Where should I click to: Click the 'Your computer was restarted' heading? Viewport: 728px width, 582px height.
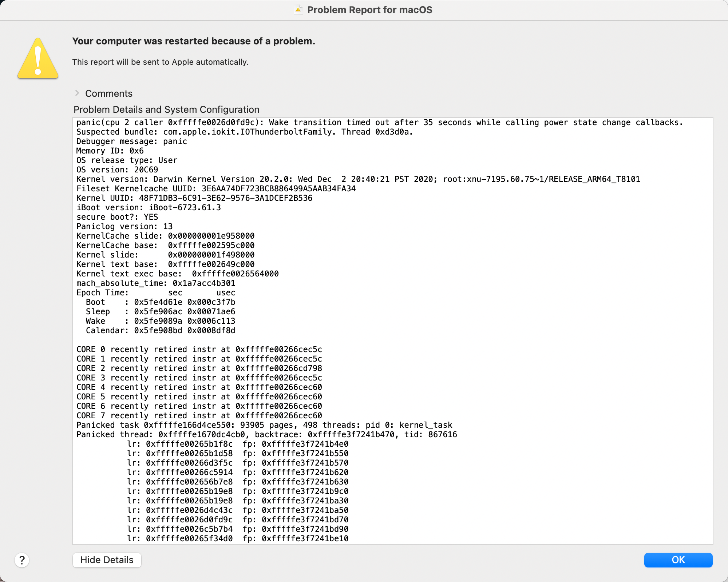coord(194,41)
